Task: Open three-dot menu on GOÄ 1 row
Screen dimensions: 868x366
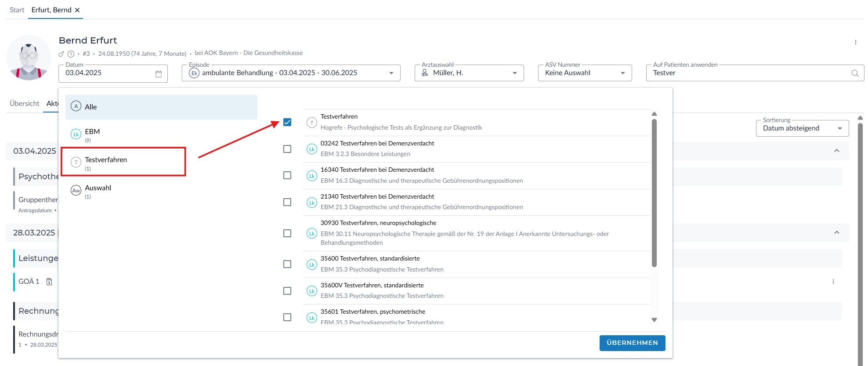Action: coord(833,282)
